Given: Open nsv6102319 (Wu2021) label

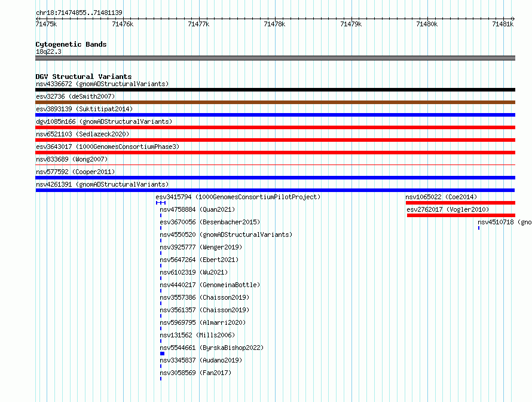Looking at the screenshot, I should point(194,272).
